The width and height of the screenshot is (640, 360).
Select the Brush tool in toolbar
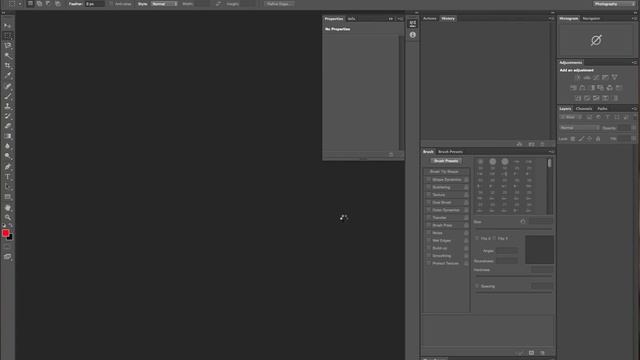click(7, 96)
